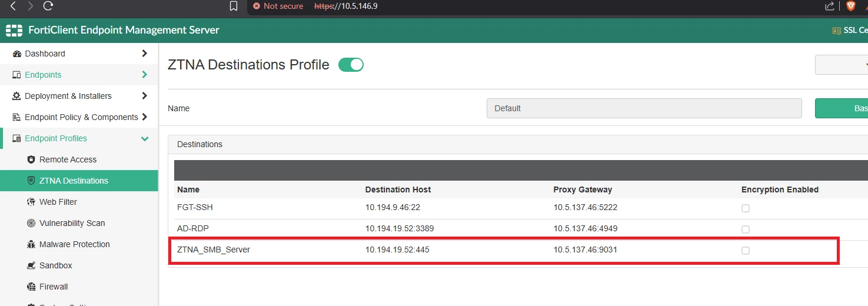The image size is (868, 306).
Task: Click the Dashboard gauge icon
Action: (17, 54)
